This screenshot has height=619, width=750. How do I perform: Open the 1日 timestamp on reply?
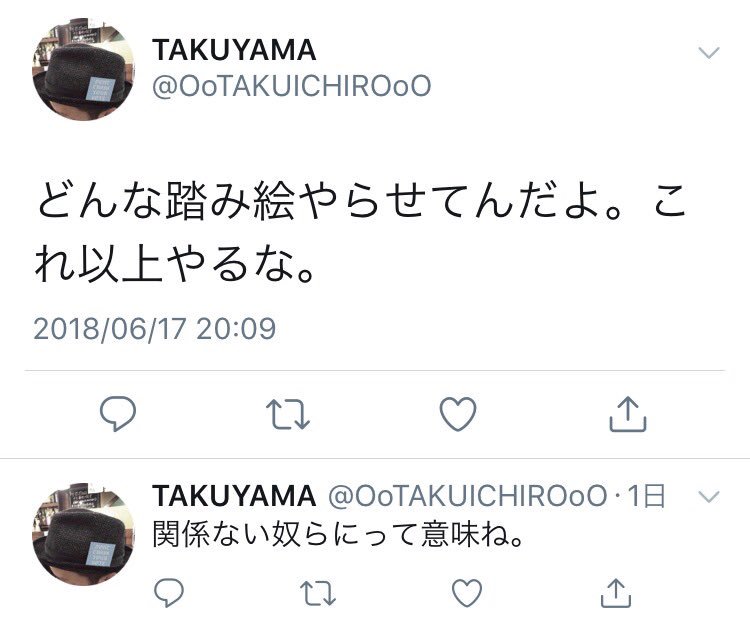tap(646, 496)
